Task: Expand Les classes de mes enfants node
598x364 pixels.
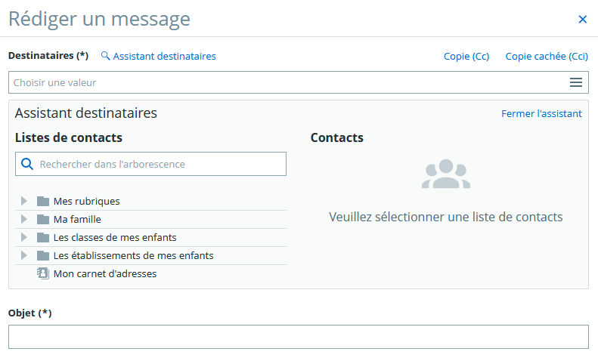Action: click(23, 237)
